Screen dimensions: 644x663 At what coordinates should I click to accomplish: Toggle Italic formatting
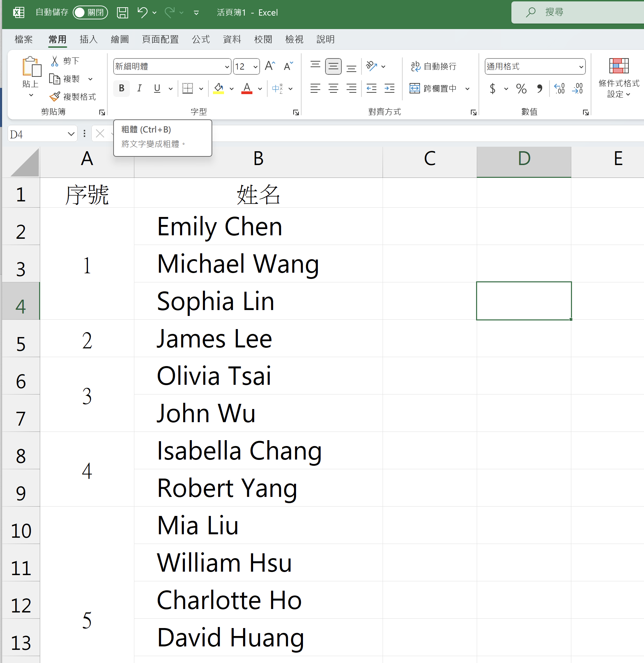139,89
